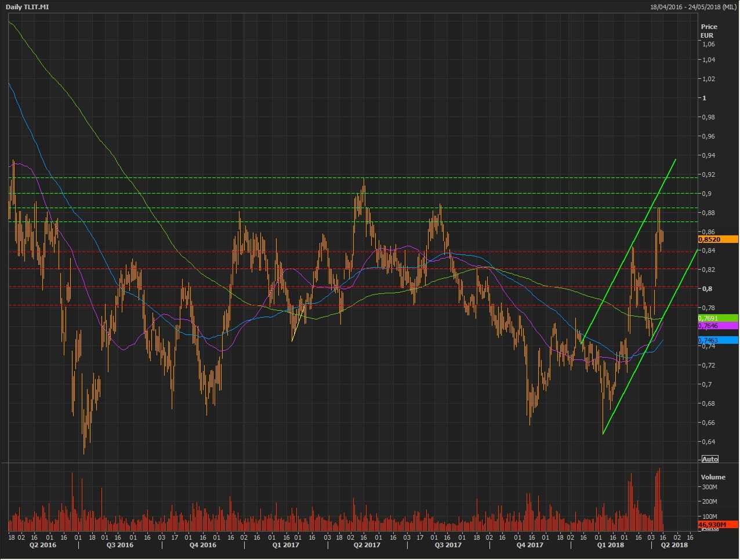The height and width of the screenshot is (560, 740).
Task: Jump to Q2 2016 on time axis
Action: tap(42, 545)
